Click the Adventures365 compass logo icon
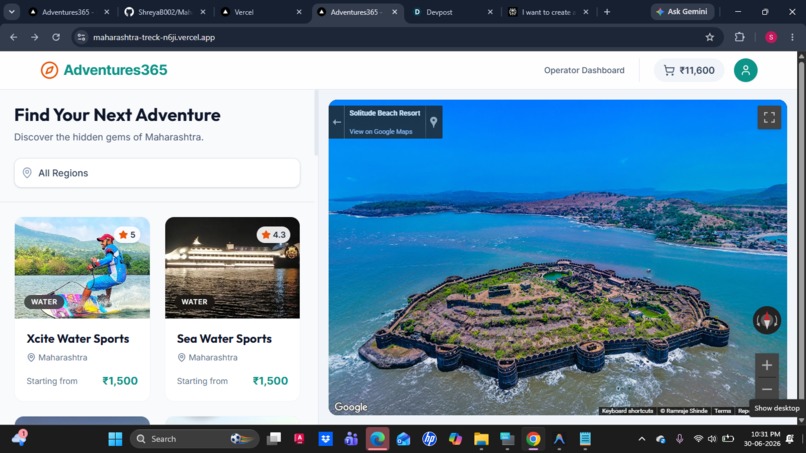Viewport: 806px width, 453px height. (x=49, y=70)
